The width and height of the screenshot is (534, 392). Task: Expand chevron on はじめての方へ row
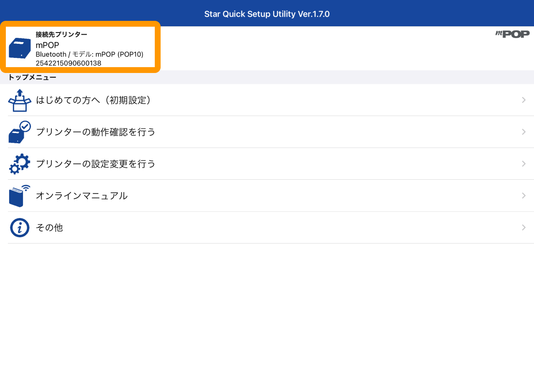524,100
